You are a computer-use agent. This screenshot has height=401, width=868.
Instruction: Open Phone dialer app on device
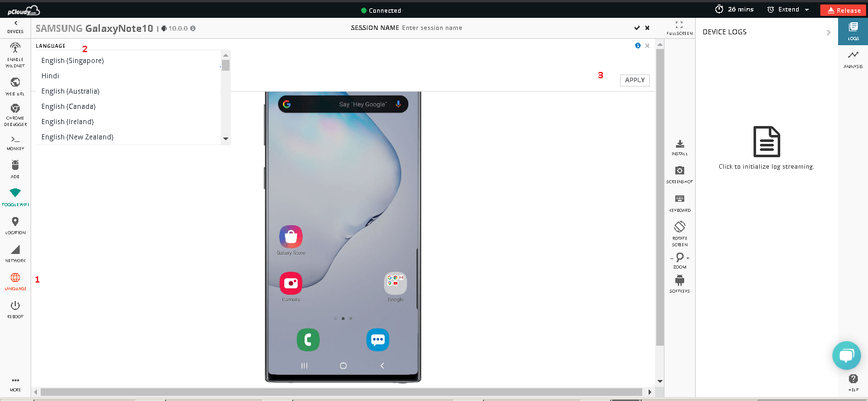click(x=308, y=339)
